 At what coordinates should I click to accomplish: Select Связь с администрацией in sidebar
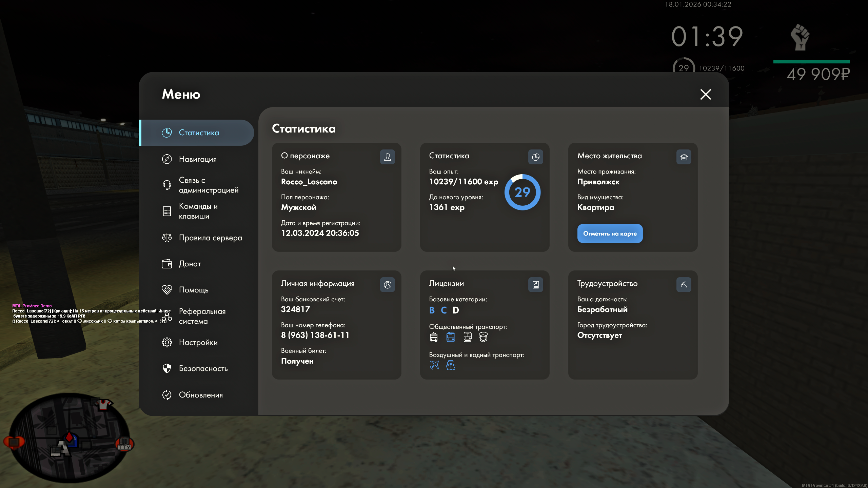tap(208, 185)
